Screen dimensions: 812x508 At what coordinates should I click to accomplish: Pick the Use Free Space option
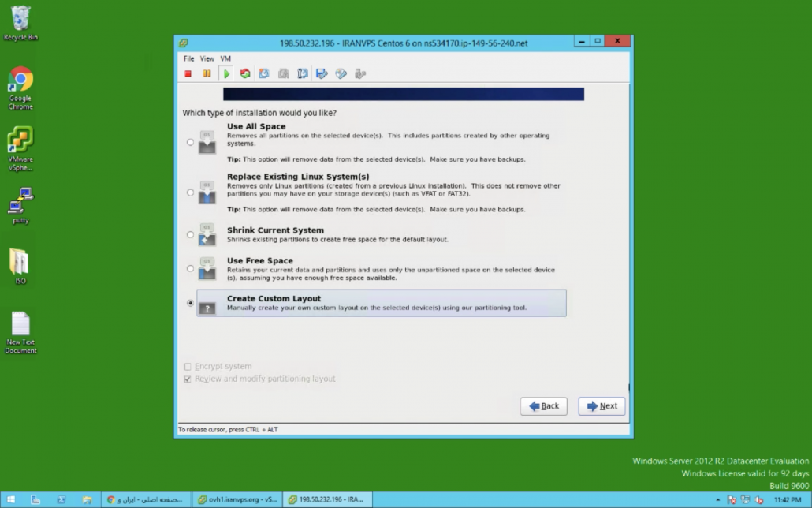click(x=190, y=268)
